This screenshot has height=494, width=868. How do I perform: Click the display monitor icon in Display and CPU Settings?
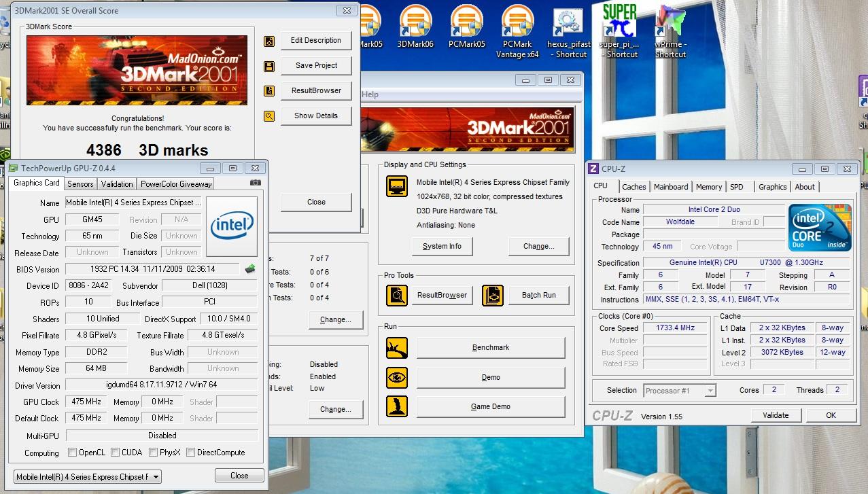point(397,186)
